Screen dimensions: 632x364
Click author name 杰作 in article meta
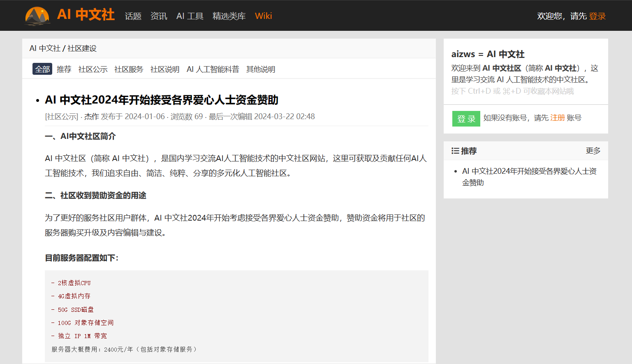click(x=91, y=117)
